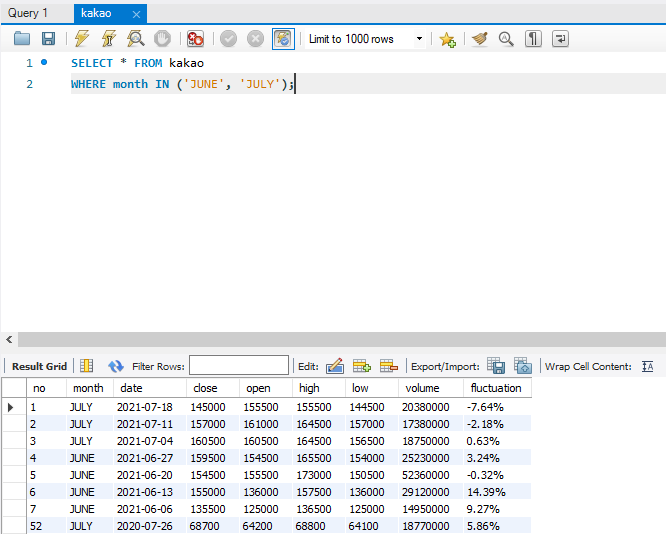Click the 'open' column header
The height and width of the screenshot is (534, 666).
click(266, 388)
